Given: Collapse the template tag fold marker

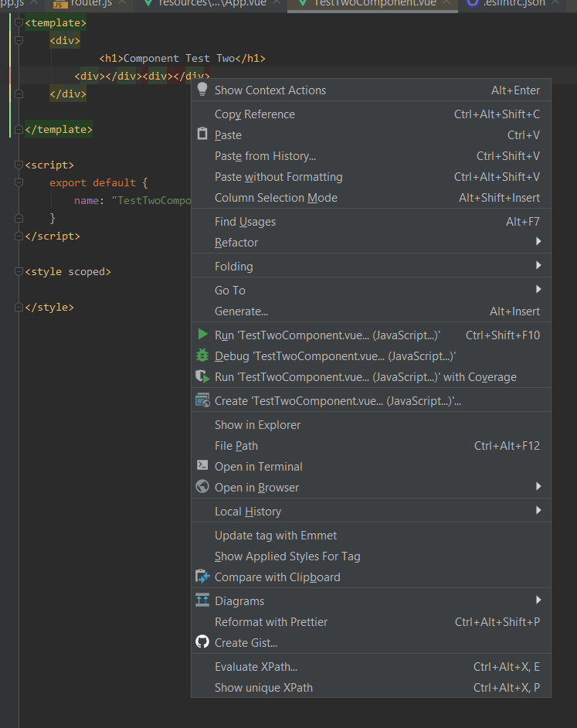Looking at the screenshot, I should [19, 23].
